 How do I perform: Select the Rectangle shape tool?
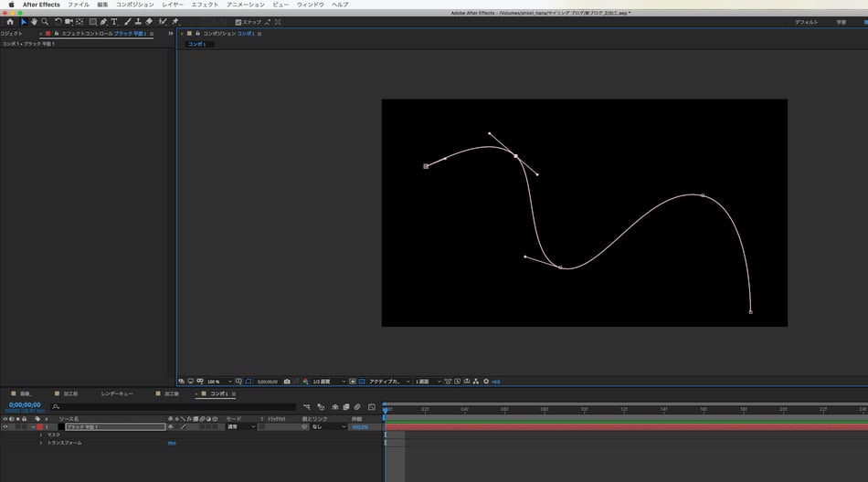click(x=92, y=22)
